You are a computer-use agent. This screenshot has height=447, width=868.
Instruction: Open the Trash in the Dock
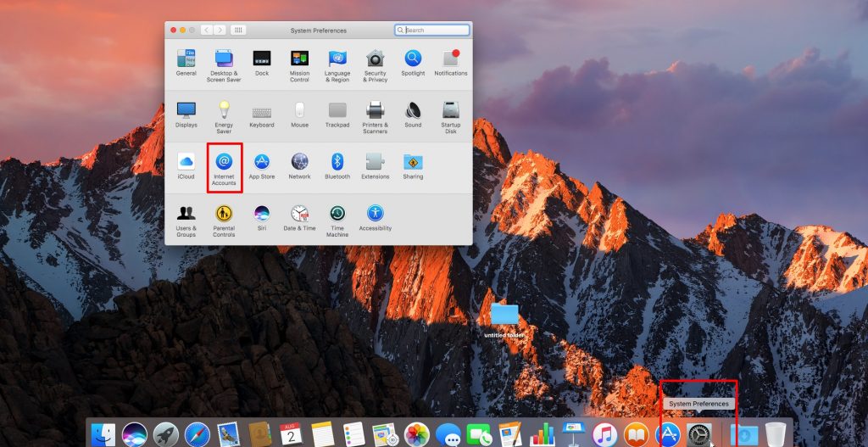[776, 435]
